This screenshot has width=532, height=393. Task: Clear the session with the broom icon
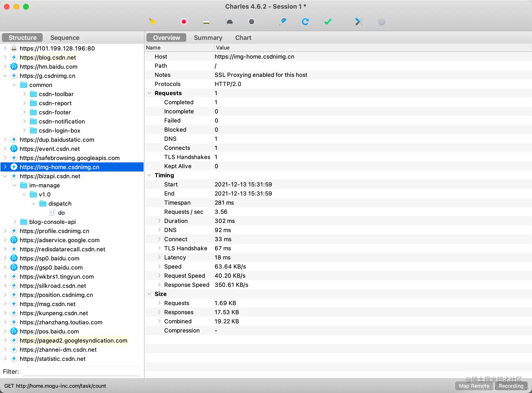[152, 22]
